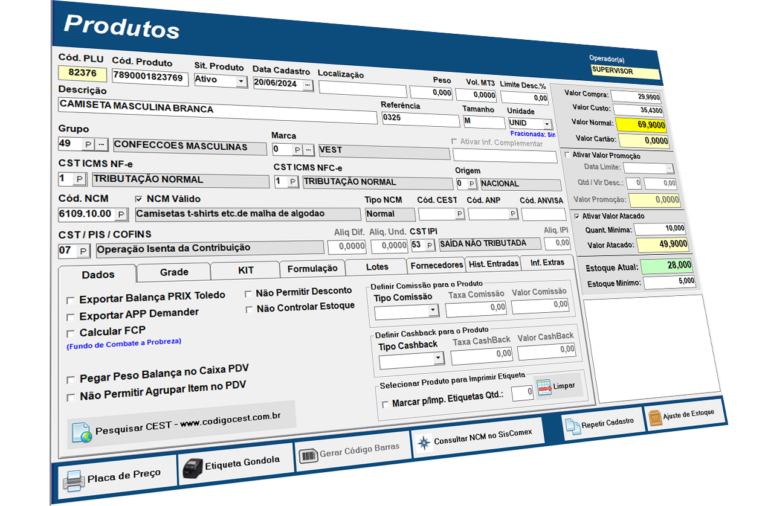
Task: Open the Unidade dropdown showing UNID
Action: 547,124
